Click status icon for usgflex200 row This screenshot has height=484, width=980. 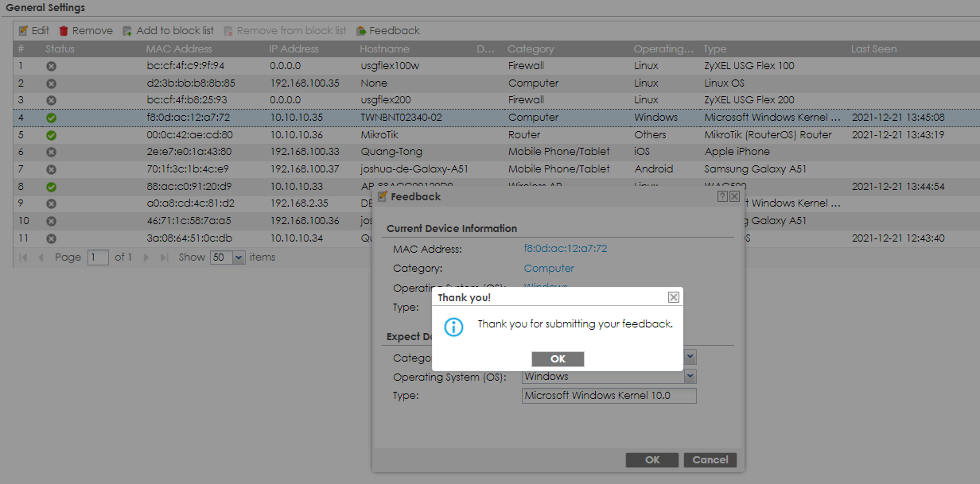[x=51, y=100]
